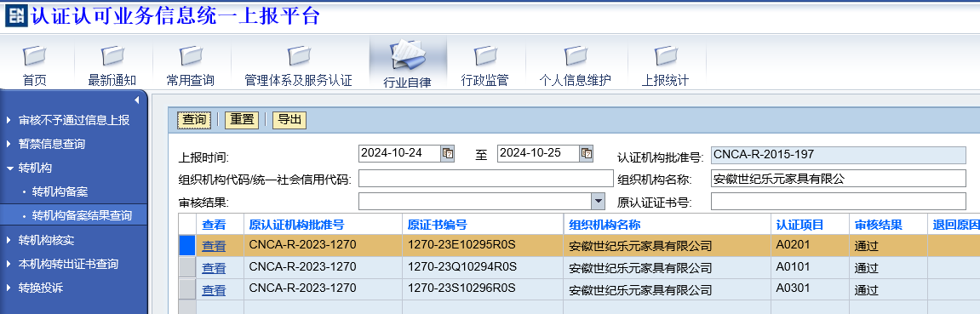The image size is (980, 314).
Task: Open 查看 link for certificate 1270-23E10295R0S
Action: pyautogui.click(x=214, y=246)
